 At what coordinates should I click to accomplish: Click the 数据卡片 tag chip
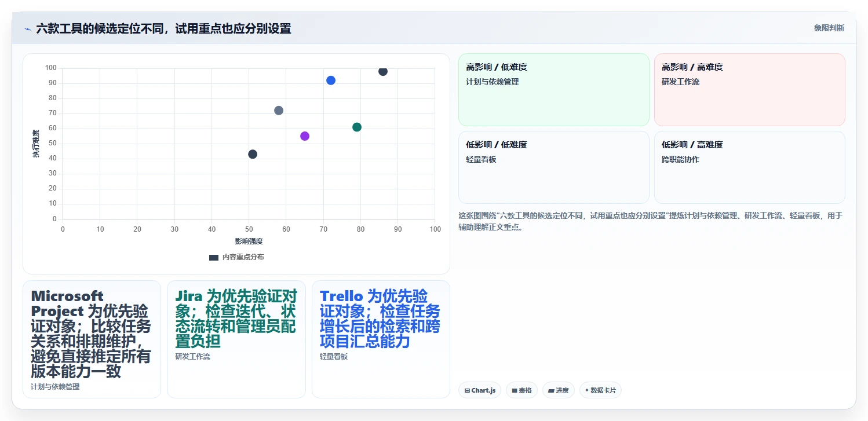[x=600, y=390]
